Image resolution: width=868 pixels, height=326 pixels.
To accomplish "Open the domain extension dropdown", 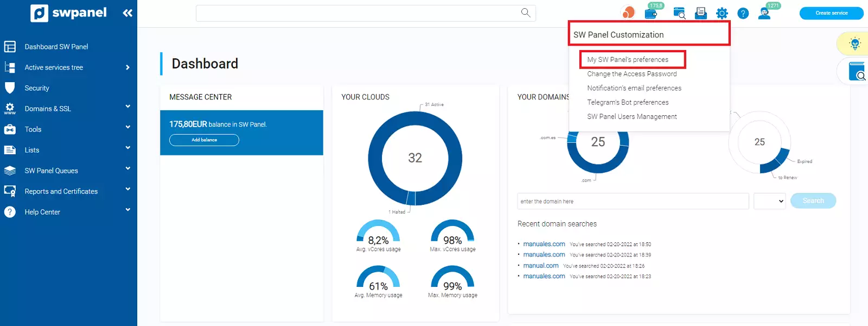I will pyautogui.click(x=769, y=201).
